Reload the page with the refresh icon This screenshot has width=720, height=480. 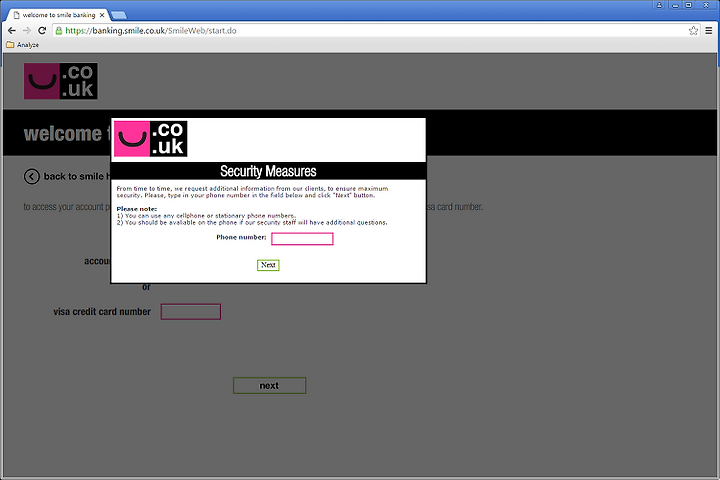[42, 30]
